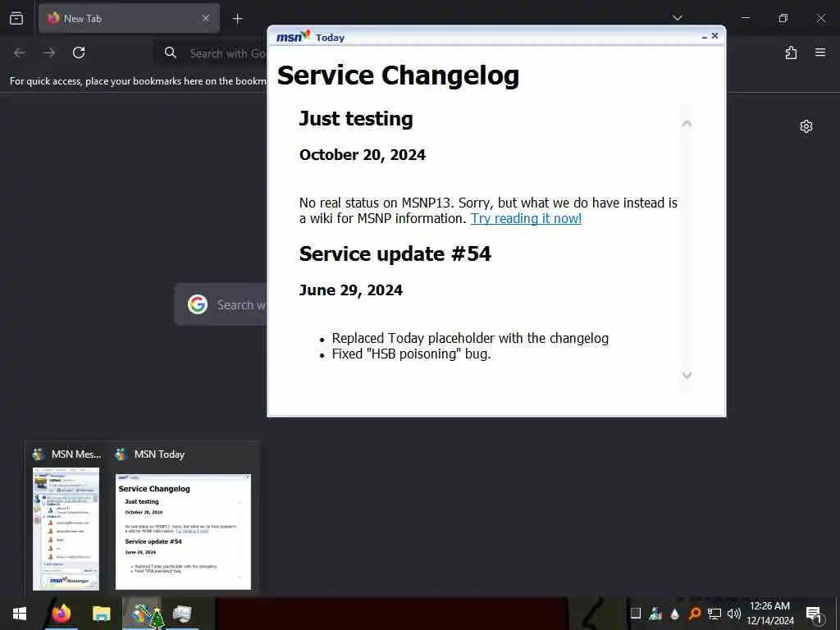Image resolution: width=840 pixels, height=630 pixels.
Task: Click the Just testing heading
Action: click(x=356, y=118)
